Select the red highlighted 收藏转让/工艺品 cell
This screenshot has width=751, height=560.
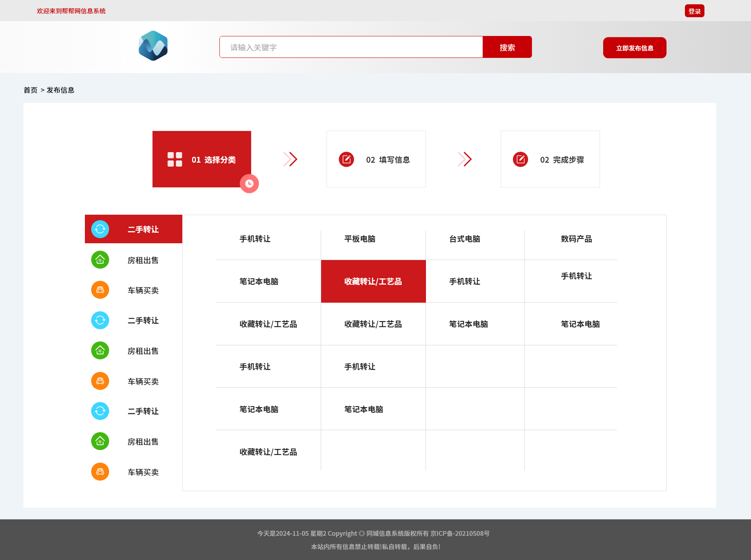pos(373,282)
